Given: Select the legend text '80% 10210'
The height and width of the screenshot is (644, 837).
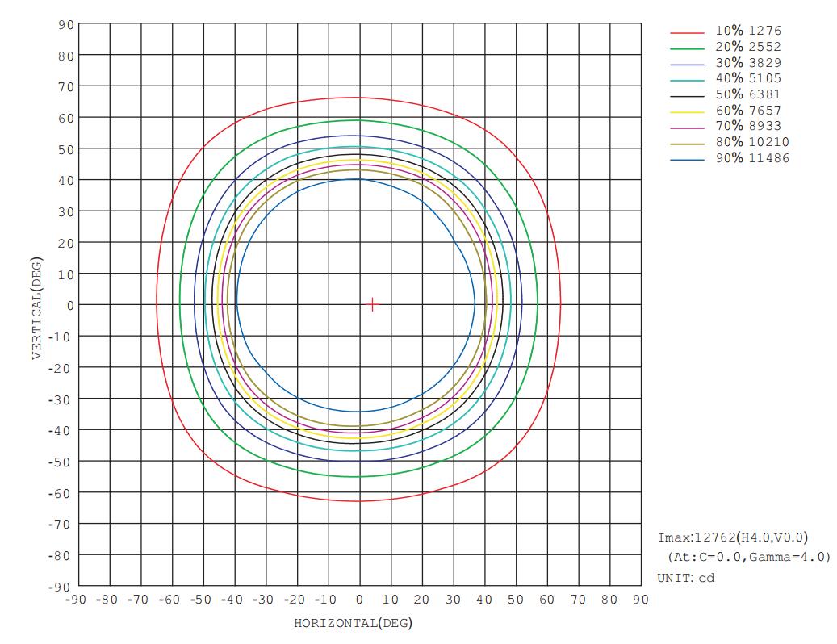Looking at the screenshot, I should click(x=752, y=142).
